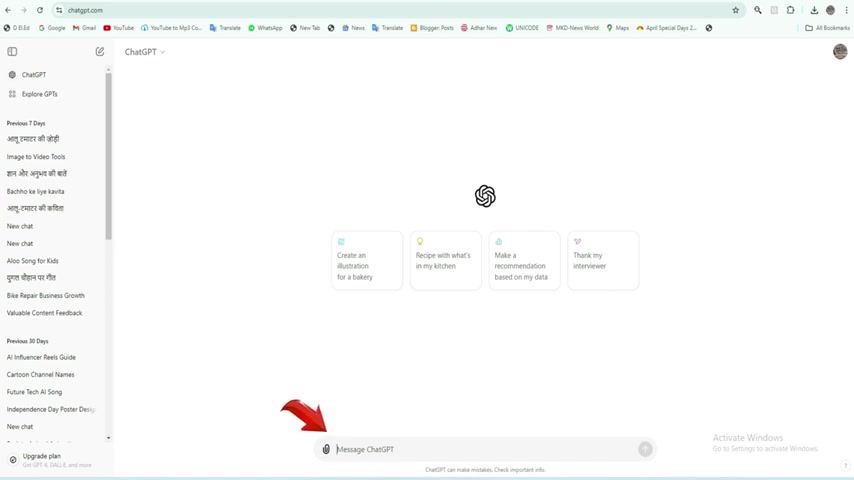Click the browser back arrow

[8, 10]
